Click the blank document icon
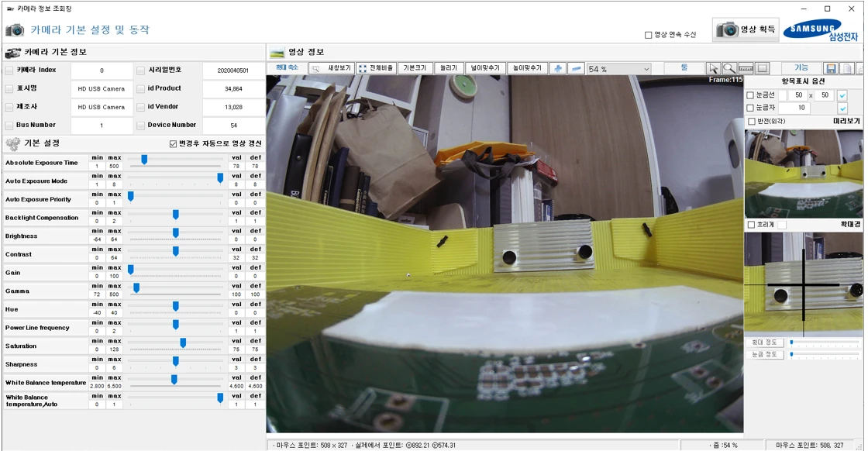 coord(847,69)
